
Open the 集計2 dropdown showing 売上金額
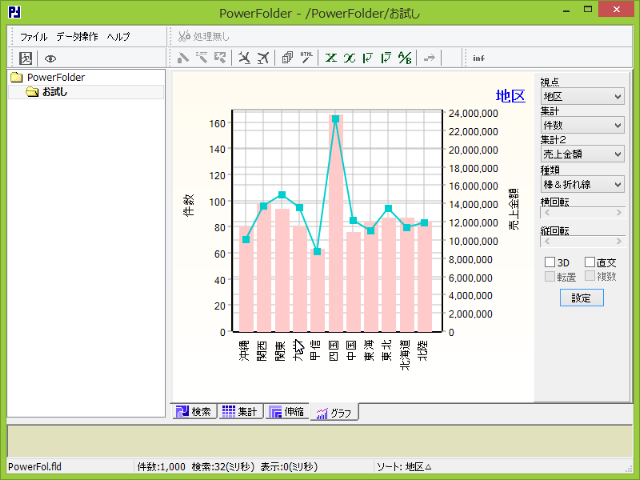pos(582,154)
